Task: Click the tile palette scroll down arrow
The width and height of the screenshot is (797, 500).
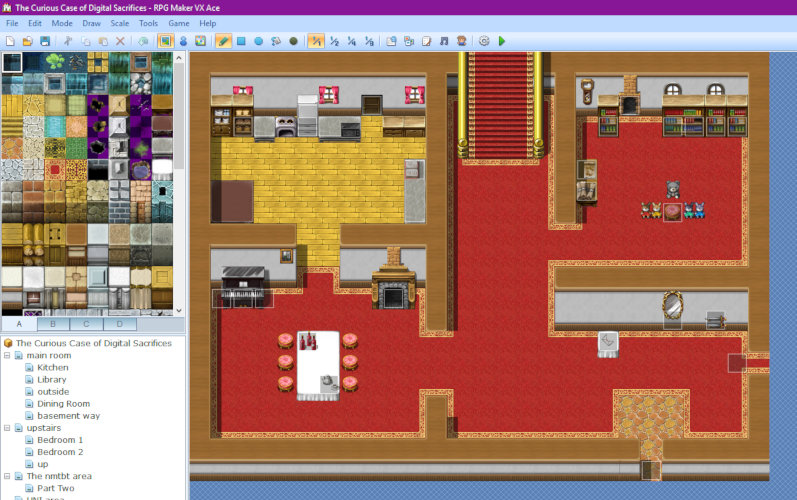Action: 179,310
